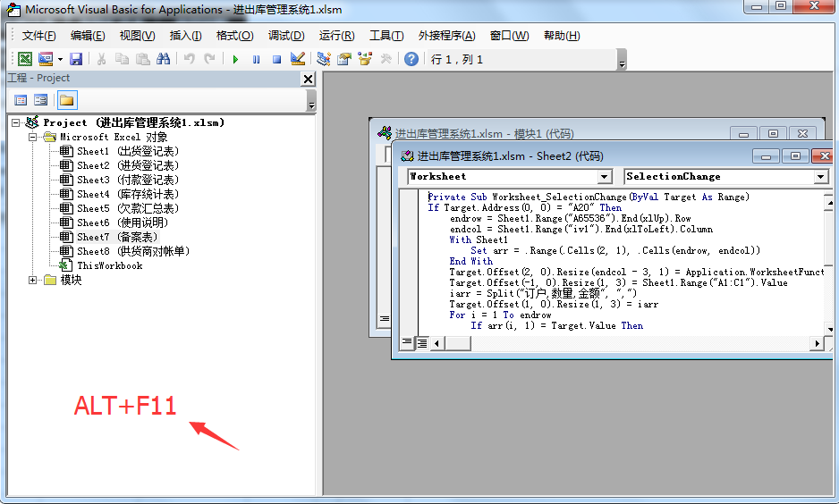This screenshot has width=839, height=504.
Task: Collapse the Project (进出库管理系统1.xlsm) node
Action: coord(15,123)
